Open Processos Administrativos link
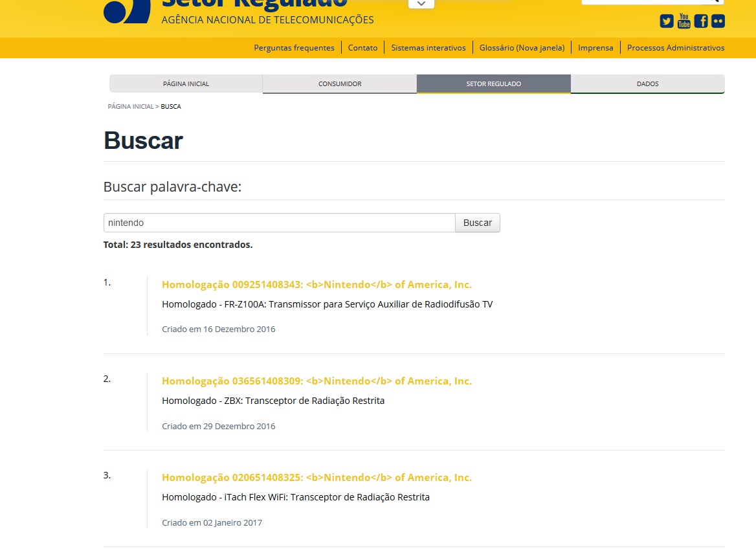Viewport: 756px width, 558px height. pyautogui.click(x=676, y=48)
